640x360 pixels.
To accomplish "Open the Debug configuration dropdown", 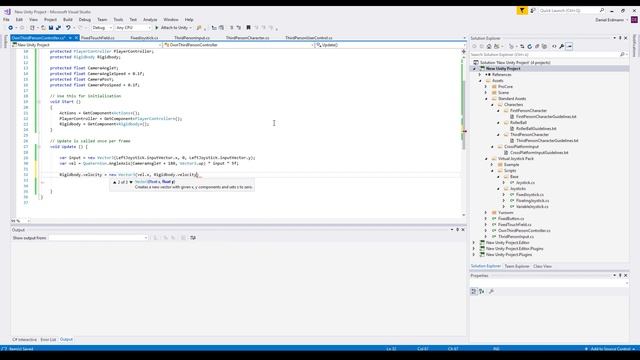I will (x=102, y=28).
